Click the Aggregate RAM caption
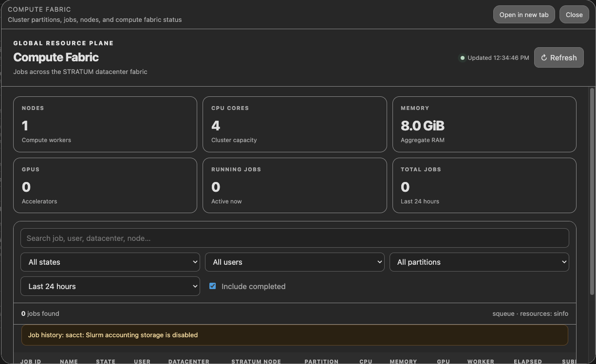This screenshot has height=364, width=596. coord(423,140)
